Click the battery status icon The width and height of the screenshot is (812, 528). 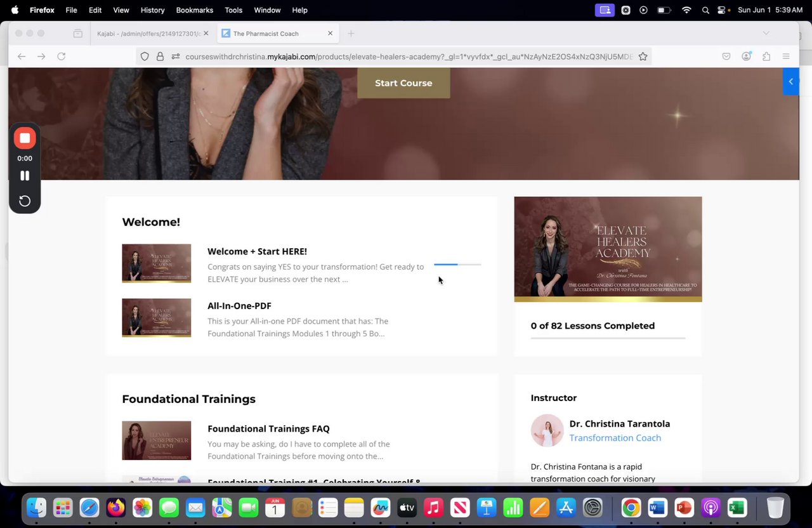664,10
